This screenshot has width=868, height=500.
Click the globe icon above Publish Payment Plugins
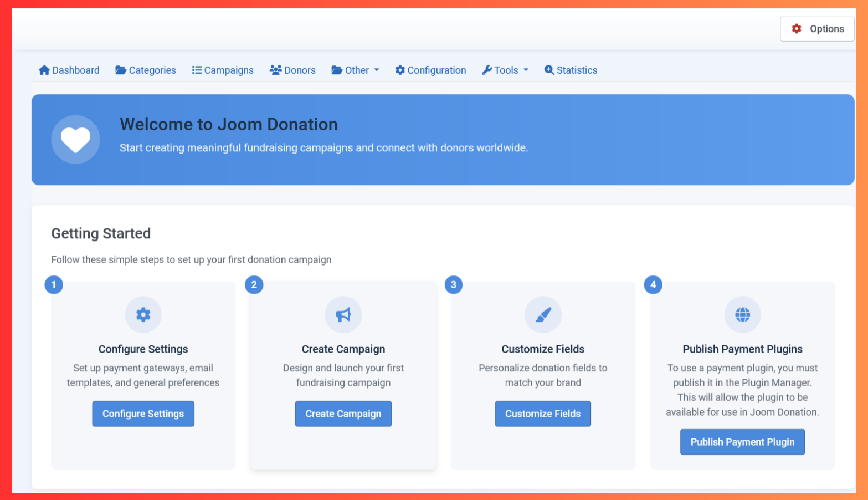pyautogui.click(x=742, y=315)
